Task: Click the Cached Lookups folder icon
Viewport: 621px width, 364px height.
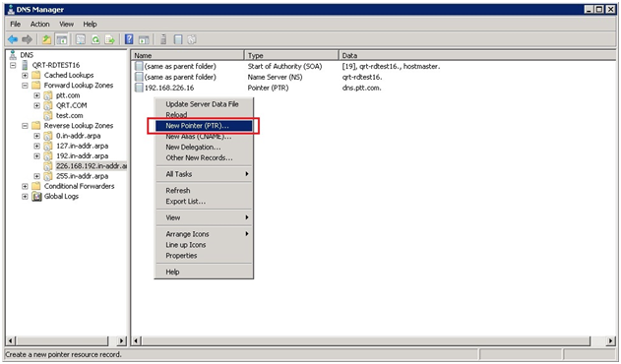Action: coord(36,75)
